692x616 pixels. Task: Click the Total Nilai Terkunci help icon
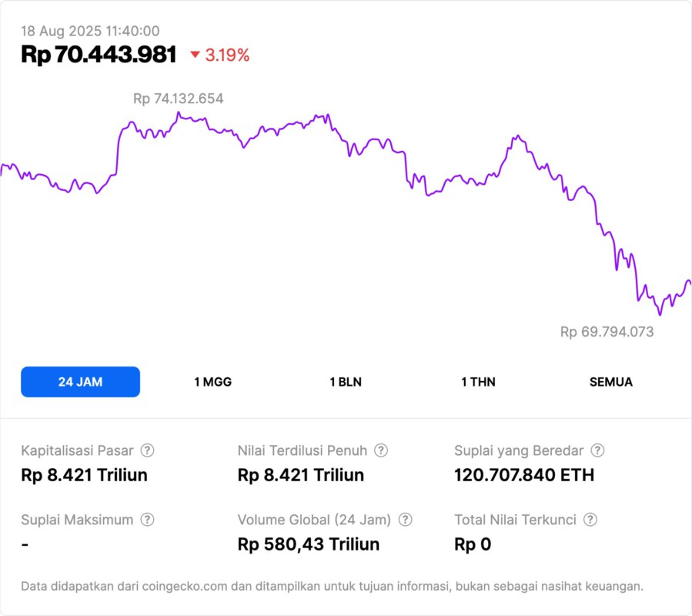point(590,520)
